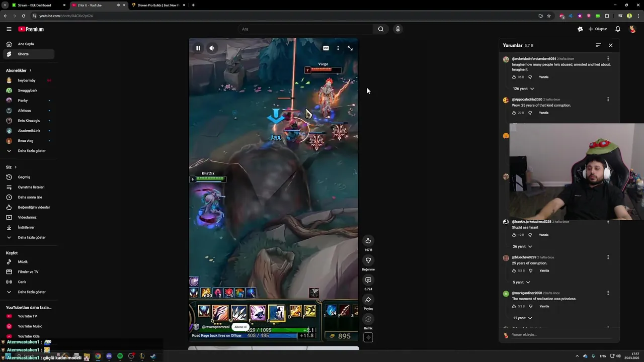Switch to Draven Pro Builds tab
This screenshot has height=362, width=644.
[x=158, y=5]
